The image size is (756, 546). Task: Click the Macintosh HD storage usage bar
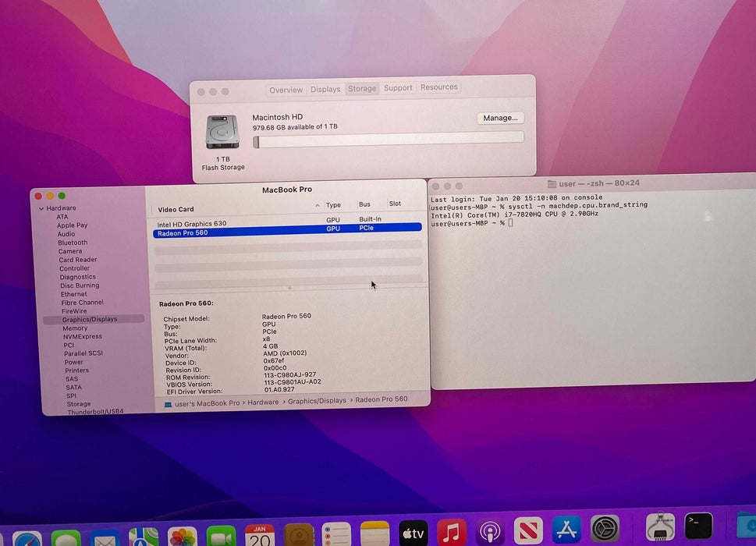(389, 140)
